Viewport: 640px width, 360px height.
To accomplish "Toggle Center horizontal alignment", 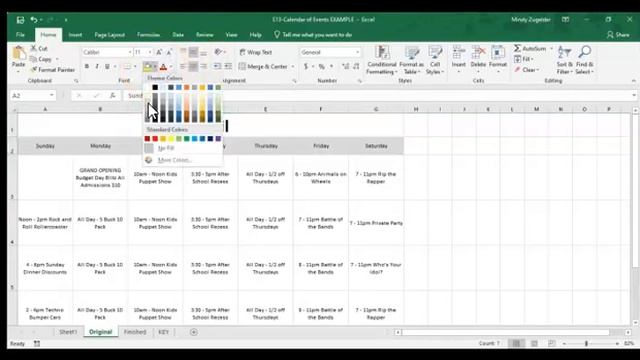I will point(193,67).
